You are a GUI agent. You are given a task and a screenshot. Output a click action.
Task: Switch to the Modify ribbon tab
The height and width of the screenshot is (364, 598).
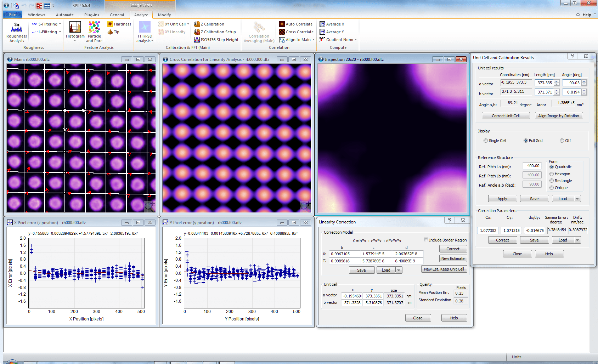[x=164, y=15]
